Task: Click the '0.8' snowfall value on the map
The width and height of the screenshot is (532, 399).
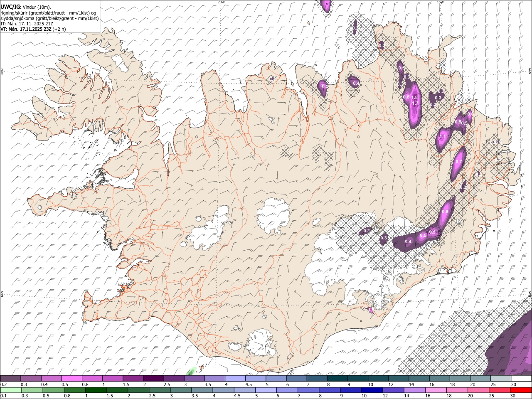Action: point(445,212)
